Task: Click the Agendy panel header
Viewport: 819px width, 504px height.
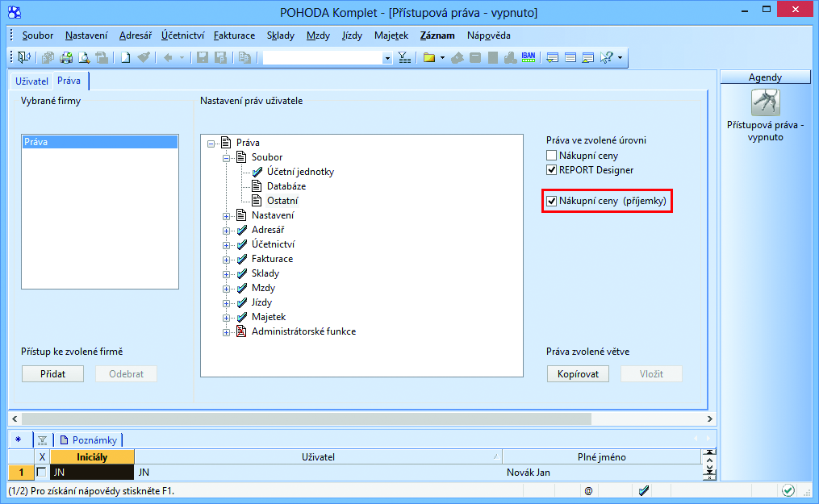Action: coord(765,77)
